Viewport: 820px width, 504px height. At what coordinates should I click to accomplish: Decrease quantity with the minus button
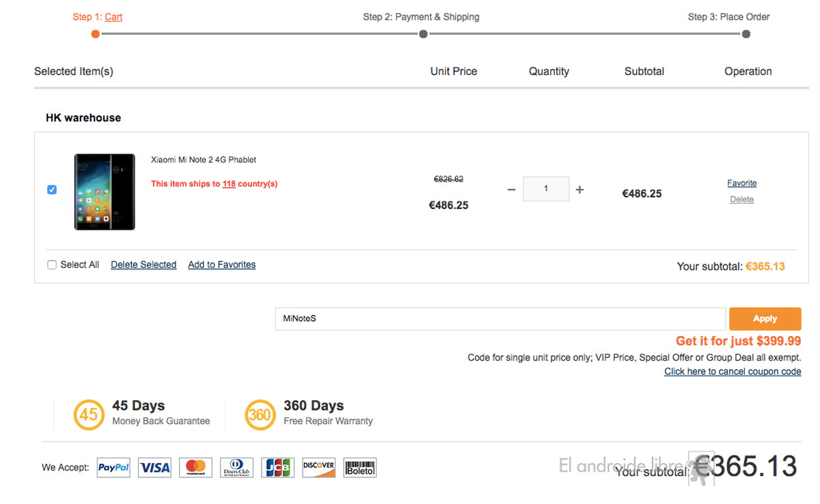[x=511, y=190]
